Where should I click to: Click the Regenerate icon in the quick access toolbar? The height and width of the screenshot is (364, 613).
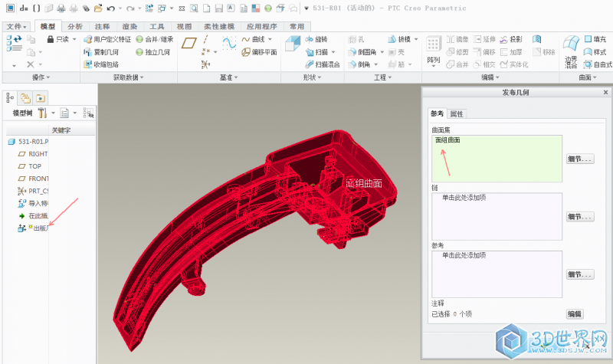149,8
